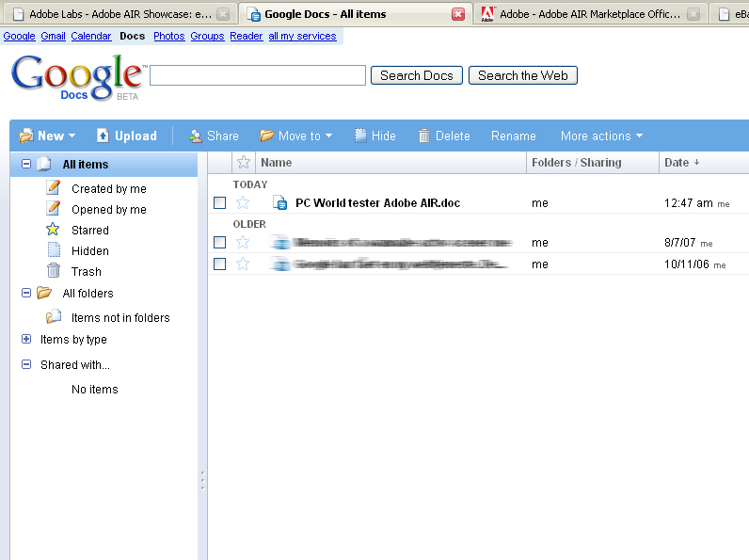749x560 pixels.
Task: Click the Trash bin icon in sidebar
Action: click(x=54, y=271)
